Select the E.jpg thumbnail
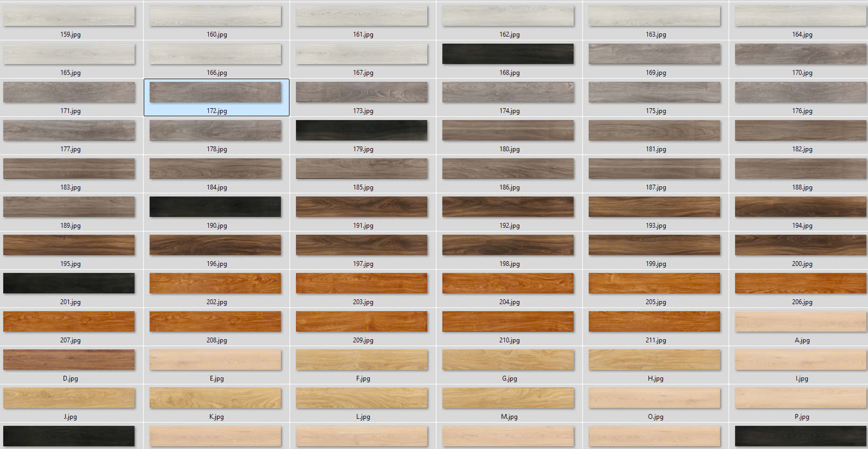Screen dimensions: 868x449 (215, 360)
